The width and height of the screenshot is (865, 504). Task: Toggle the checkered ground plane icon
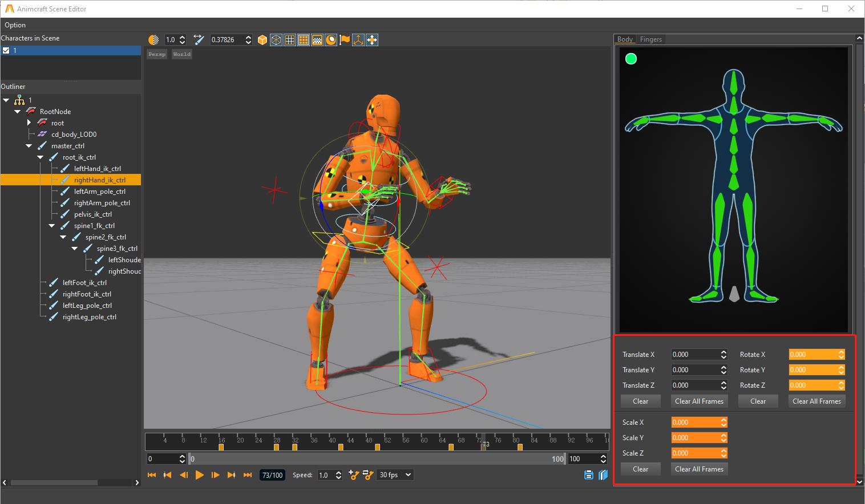(x=317, y=40)
